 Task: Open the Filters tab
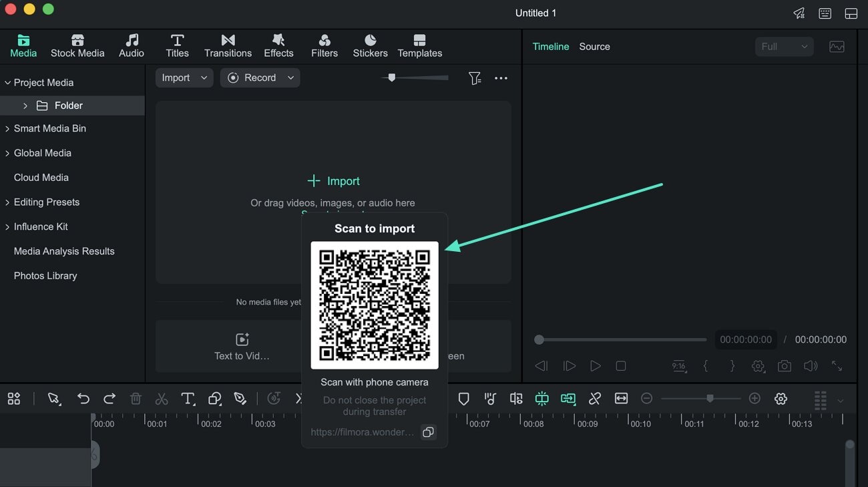324,46
